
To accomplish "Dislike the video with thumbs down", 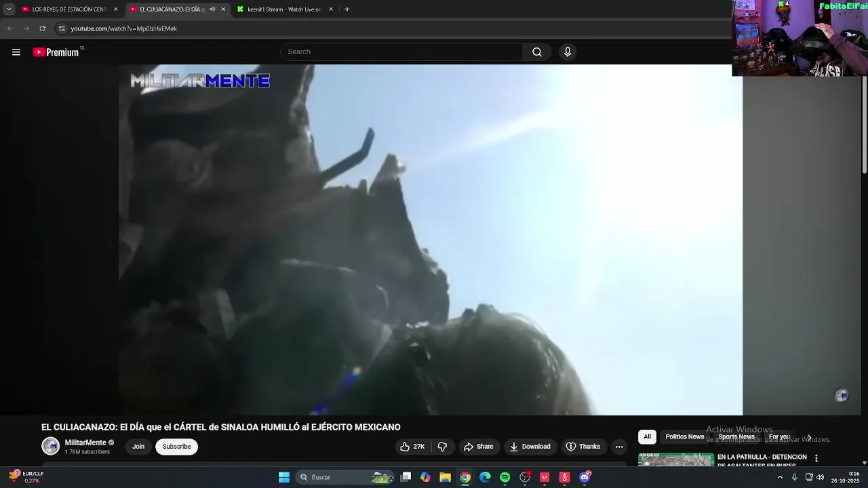I will [442, 447].
